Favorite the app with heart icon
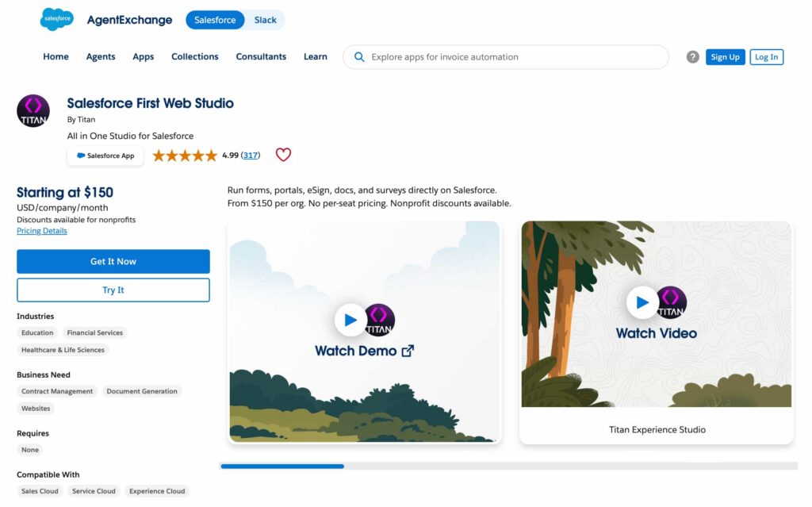Screen dimensions: 812x507 pyautogui.click(x=283, y=155)
